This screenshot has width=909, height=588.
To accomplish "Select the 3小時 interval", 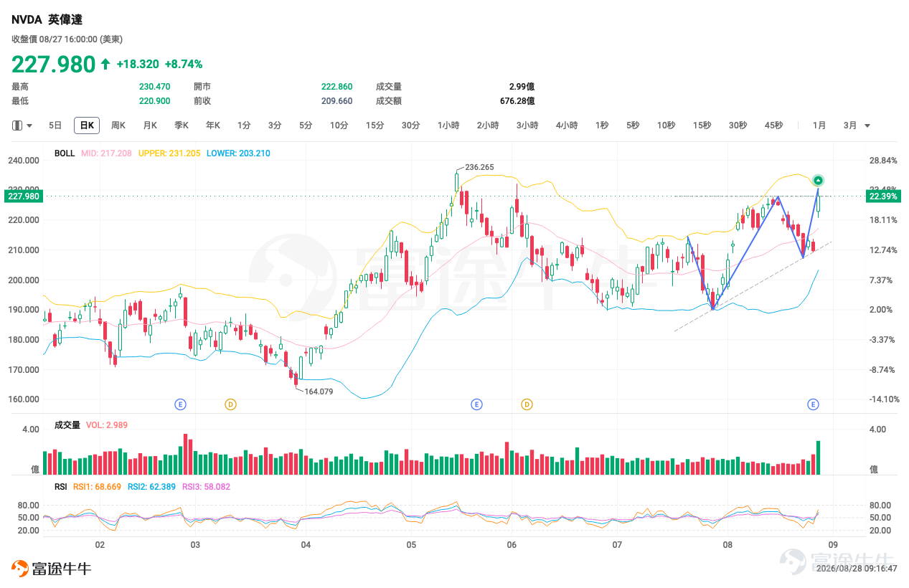I will click(x=527, y=125).
